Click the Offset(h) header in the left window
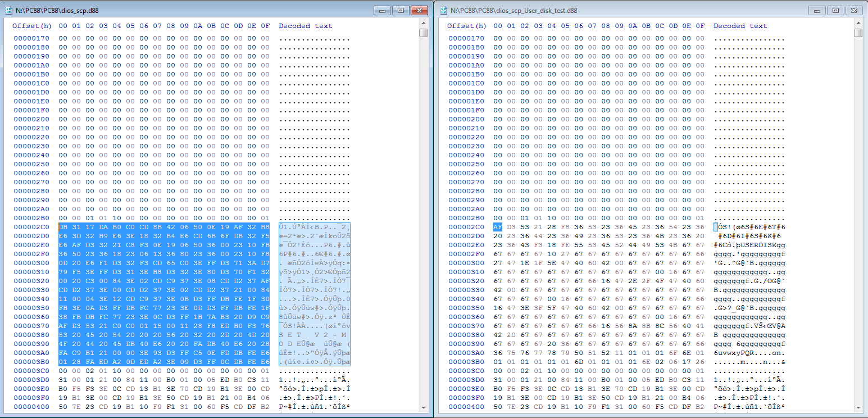Image resolution: width=868 pixels, height=418 pixels. [x=31, y=26]
